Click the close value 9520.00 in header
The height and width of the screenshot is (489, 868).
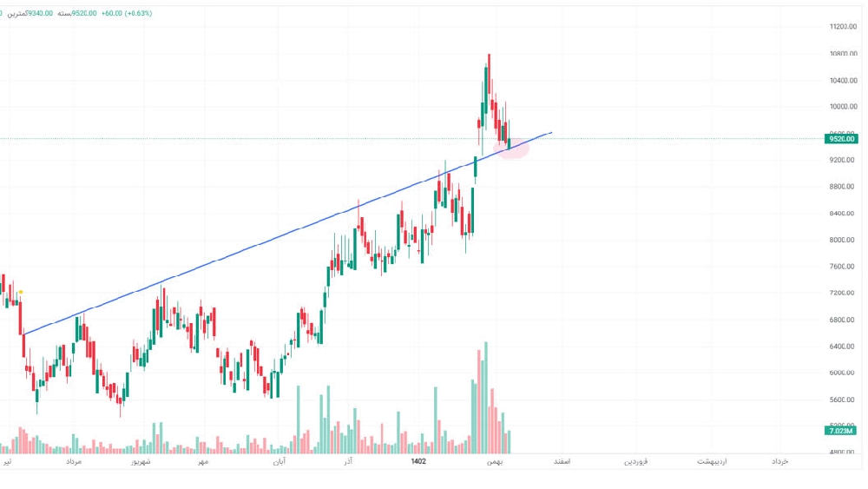click(84, 13)
